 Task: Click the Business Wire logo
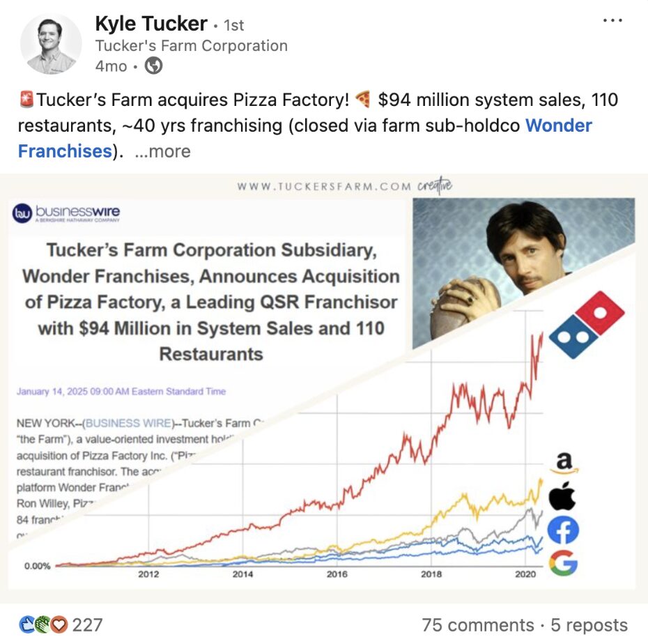click(68, 213)
